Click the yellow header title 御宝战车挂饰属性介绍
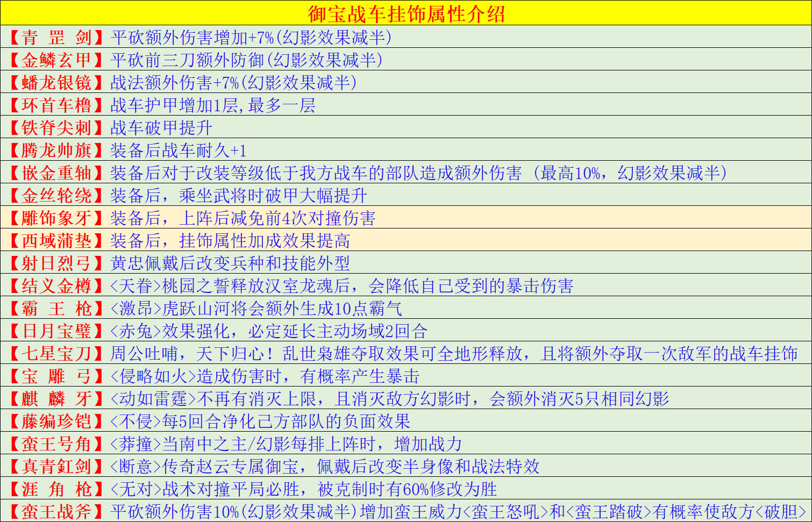812x522 pixels. pos(406,13)
